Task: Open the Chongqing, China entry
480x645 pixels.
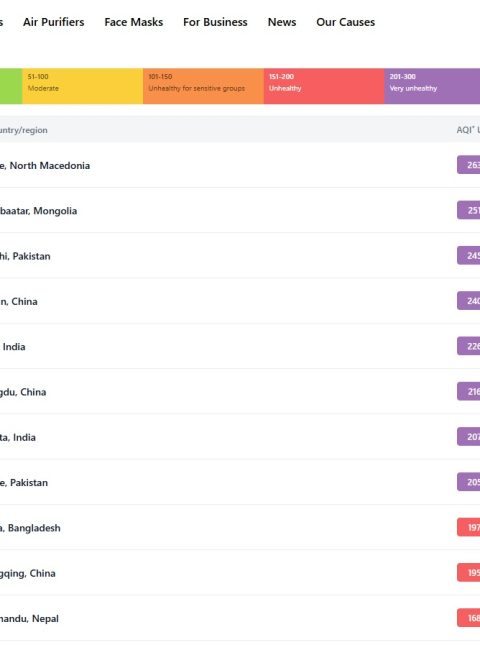Action: coord(28,573)
